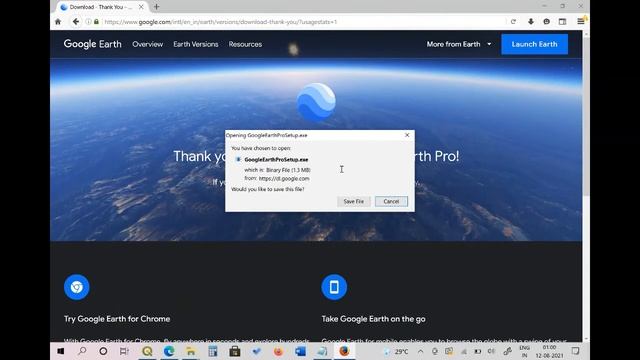Open the yellow Q app in taskbar
The height and width of the screenshot is (360, 640).
[x=147, y=351]
